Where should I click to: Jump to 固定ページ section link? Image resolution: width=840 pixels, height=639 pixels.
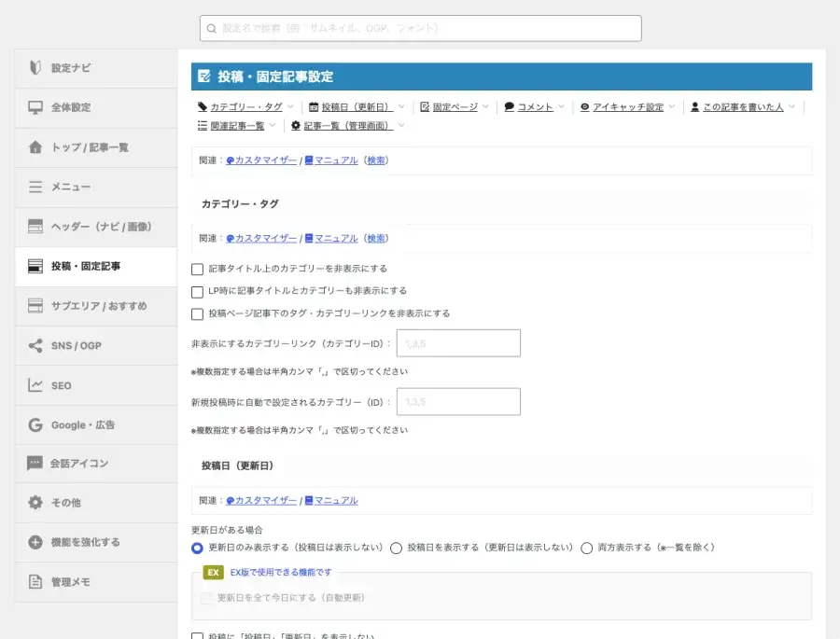tap(455, 107)
